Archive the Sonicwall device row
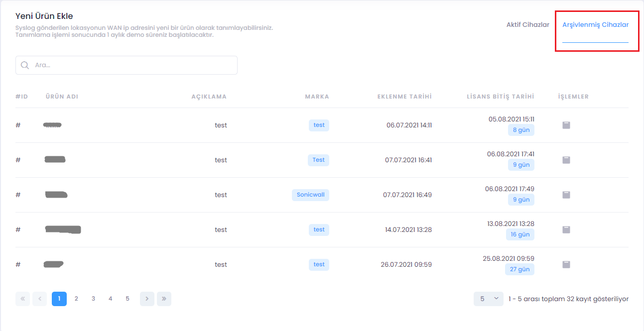 [x=566, y=195]
